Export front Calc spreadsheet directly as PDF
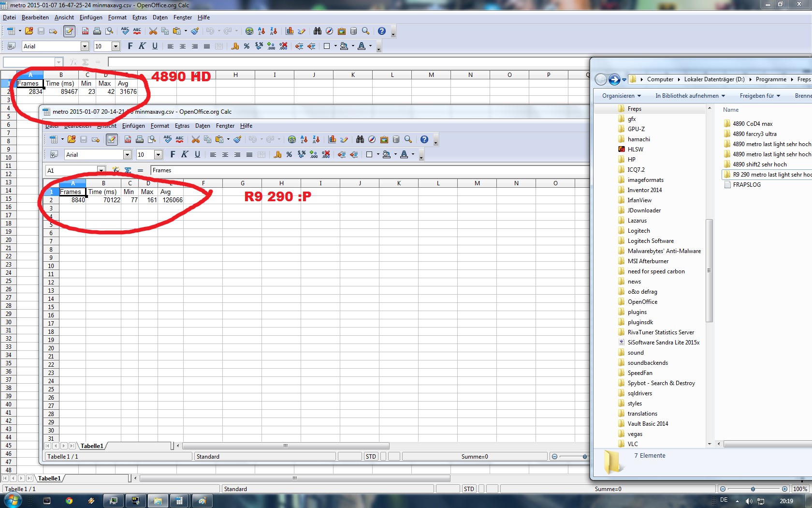 click(128, 139)
